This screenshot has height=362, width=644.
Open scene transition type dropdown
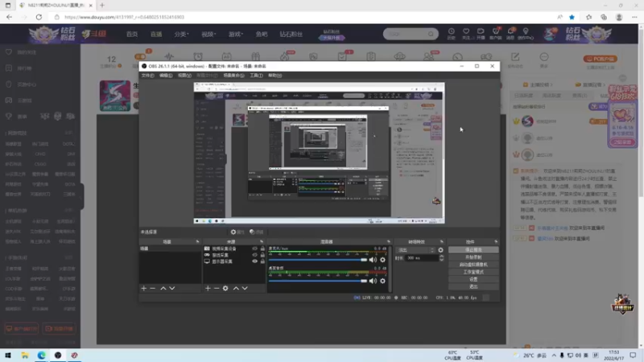(x=415, y=250)
